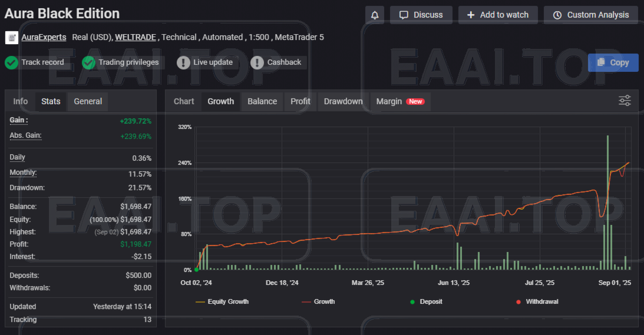This screenshot has width=644, height=335.
Task: Click the Add to watch button
Action: (497, 15)
